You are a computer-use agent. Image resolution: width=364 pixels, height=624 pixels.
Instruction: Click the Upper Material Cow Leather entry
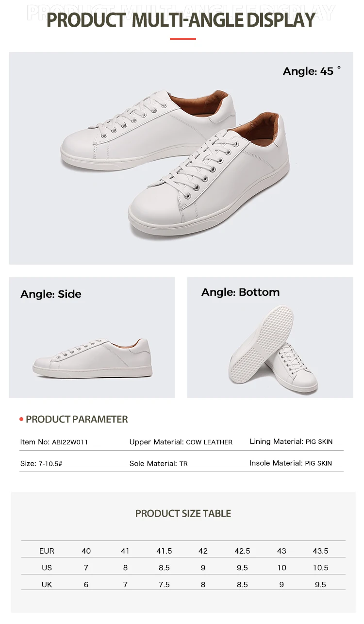pyautogui.click(x=181, y=442)
